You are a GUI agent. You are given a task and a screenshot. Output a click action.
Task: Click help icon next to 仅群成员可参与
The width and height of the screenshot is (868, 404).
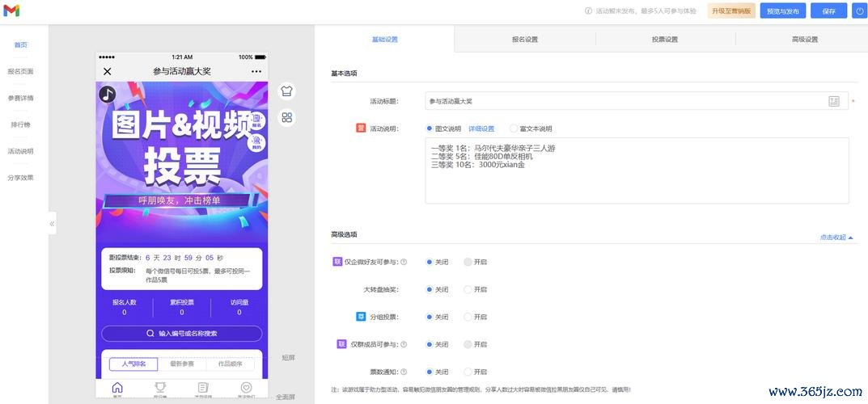pos(404,344)
